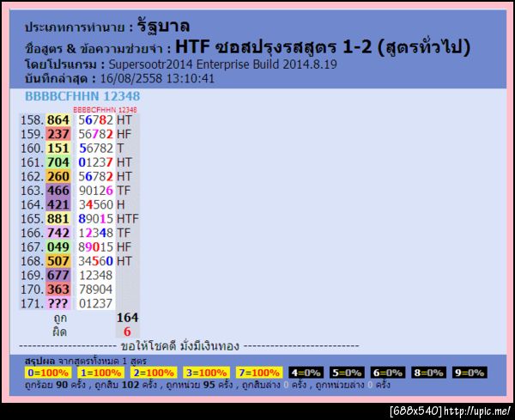
Task: Select prediction 78904 in row 170
Action: click(95, 289)
